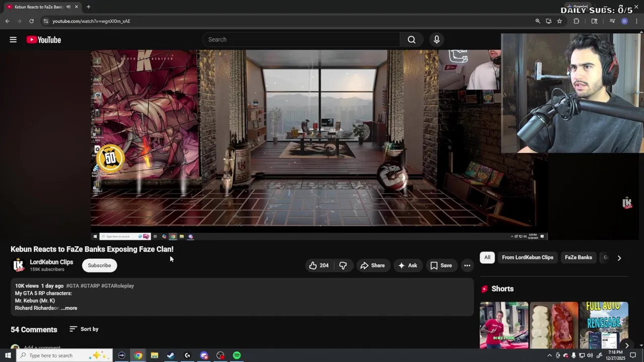This screenshot has width=644, height=362.
Task: Expand description with ...more
Action: [69, 308]
